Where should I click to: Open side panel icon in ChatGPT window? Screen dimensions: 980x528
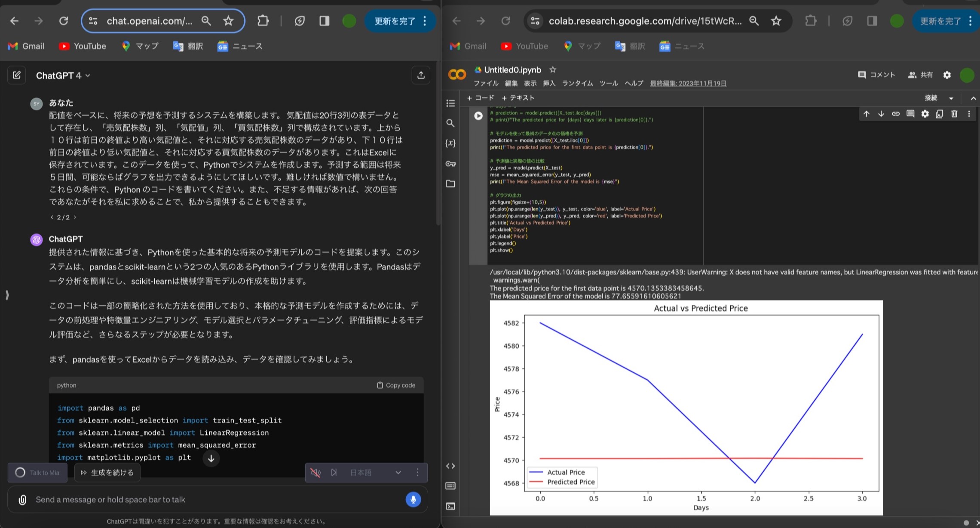click(324, 21)
